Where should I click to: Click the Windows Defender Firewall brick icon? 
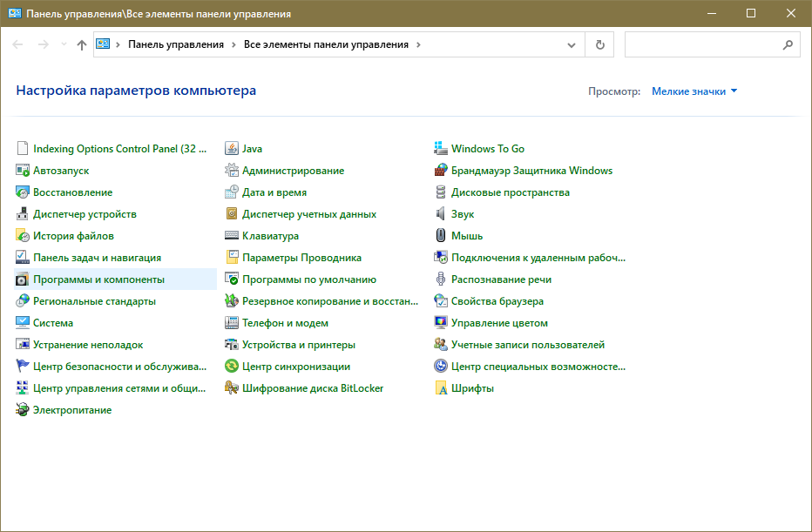coord(441,171)
